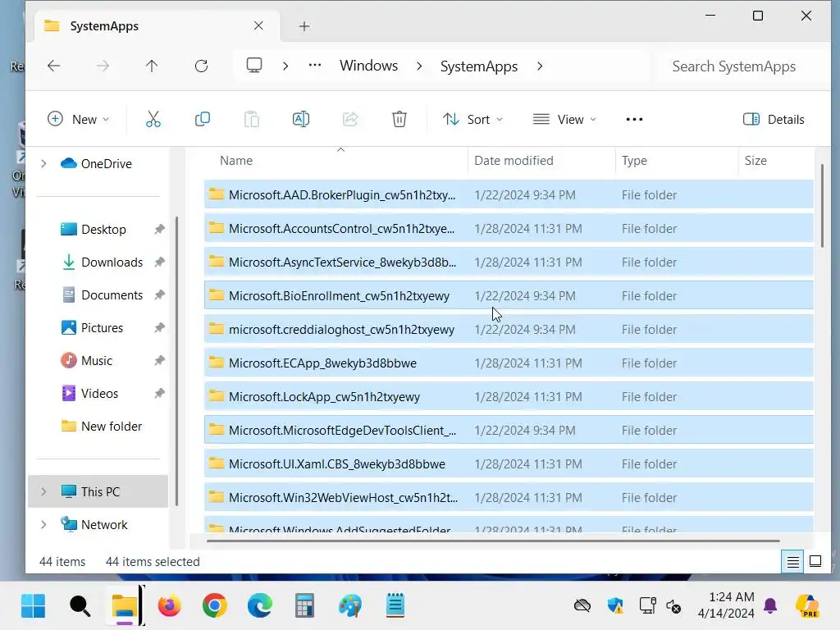
Task: Click the Paste clipboard icon
Action: 252,119
